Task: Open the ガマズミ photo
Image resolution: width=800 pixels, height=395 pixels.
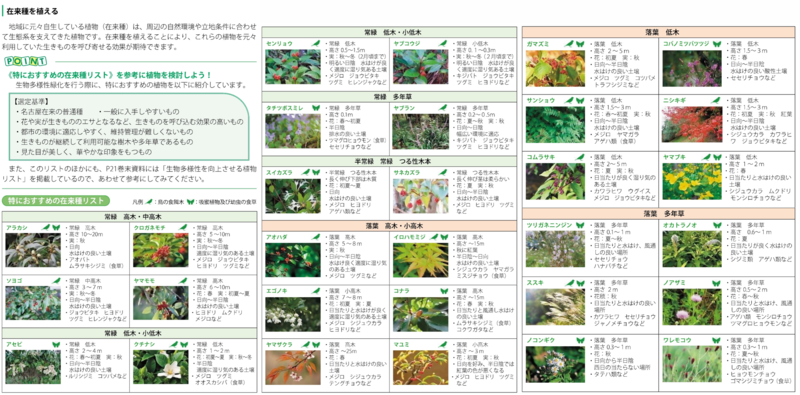Action: [x=556, y=68]
